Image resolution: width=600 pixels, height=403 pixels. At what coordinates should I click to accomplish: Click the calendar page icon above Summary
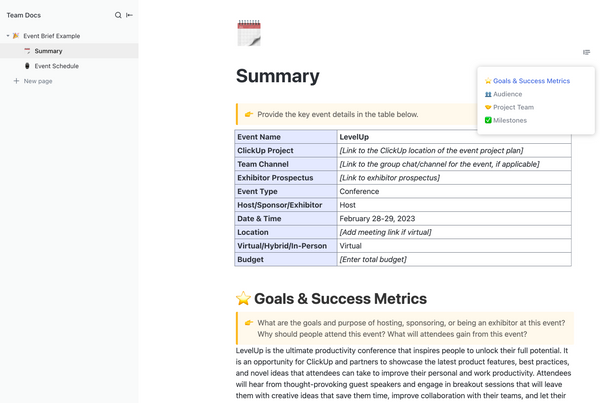pyautogui.click(x=249, y=34)
